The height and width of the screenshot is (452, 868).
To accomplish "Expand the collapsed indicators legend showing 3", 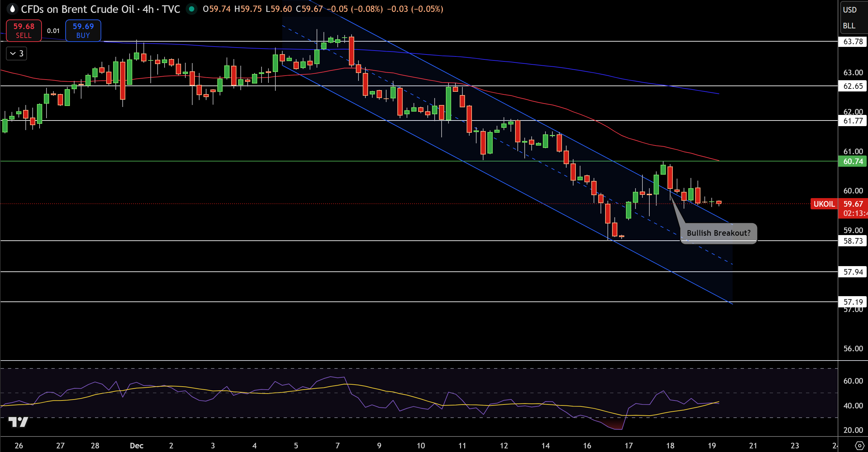I will tap(16, 53).
